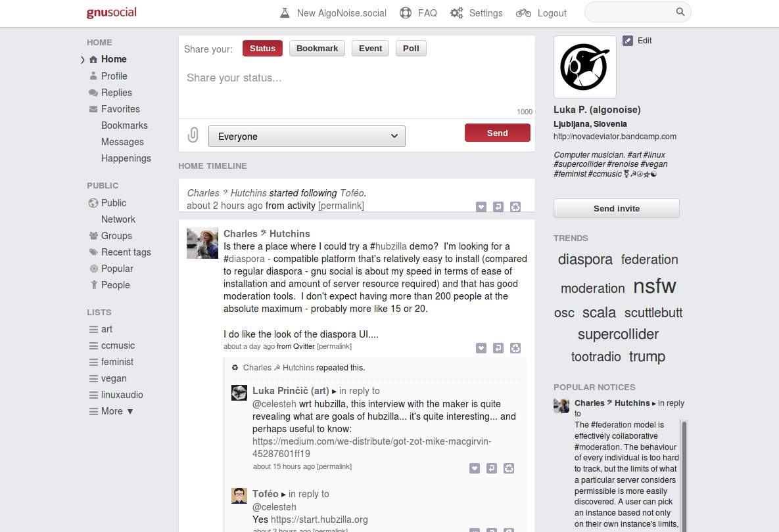This screenshot has height=532, width=779.
Task: Click the People icon in sidebar
Action: 93,285
